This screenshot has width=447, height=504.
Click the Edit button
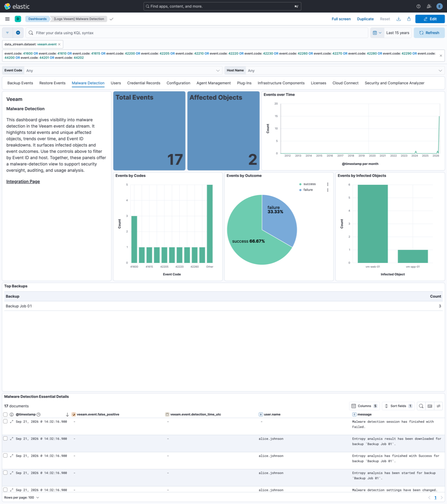coord(430,19)
